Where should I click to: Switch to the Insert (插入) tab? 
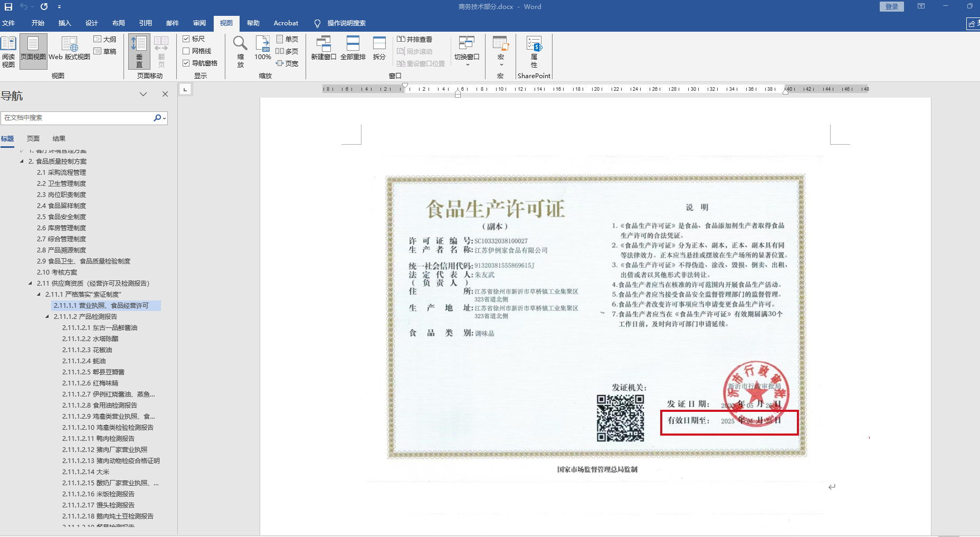click(64, 23)
